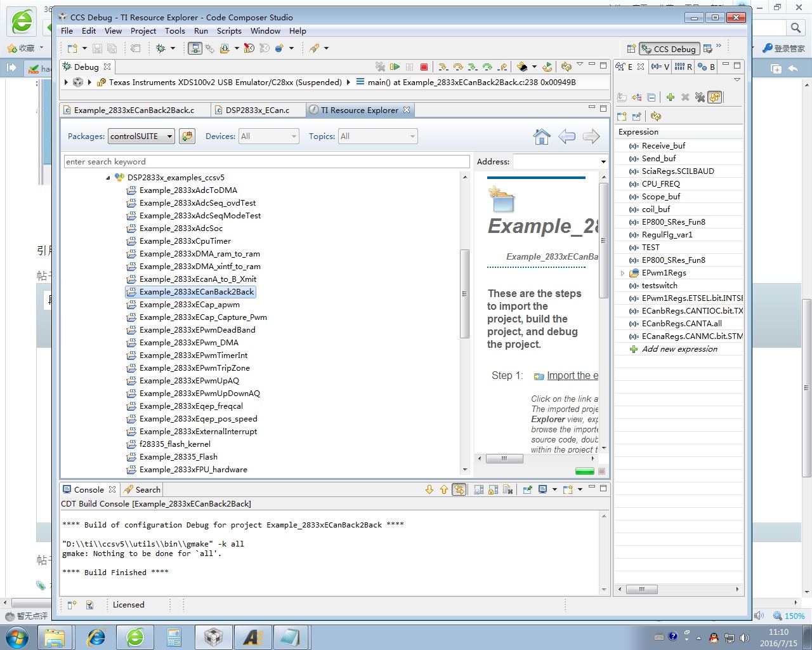Click the Assembly Step Over icon
The width and height of the screenshot is (812, 650).
tap(487, 67)
